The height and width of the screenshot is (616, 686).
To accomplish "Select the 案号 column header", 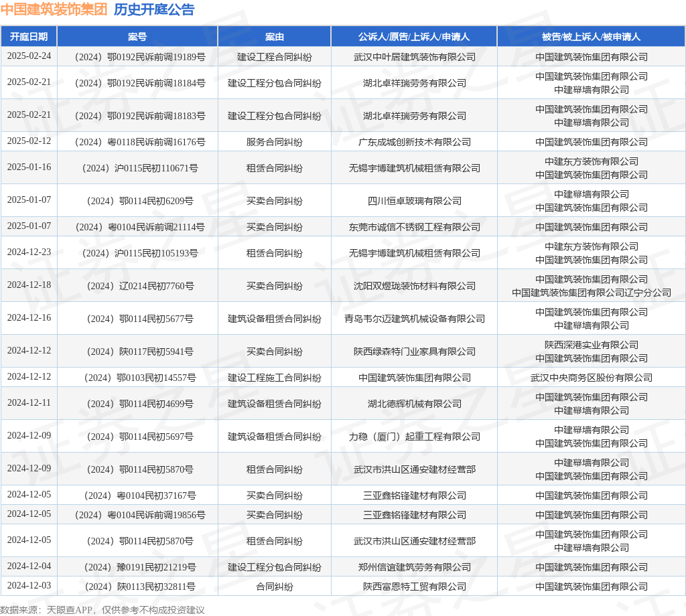I will 137,37.
